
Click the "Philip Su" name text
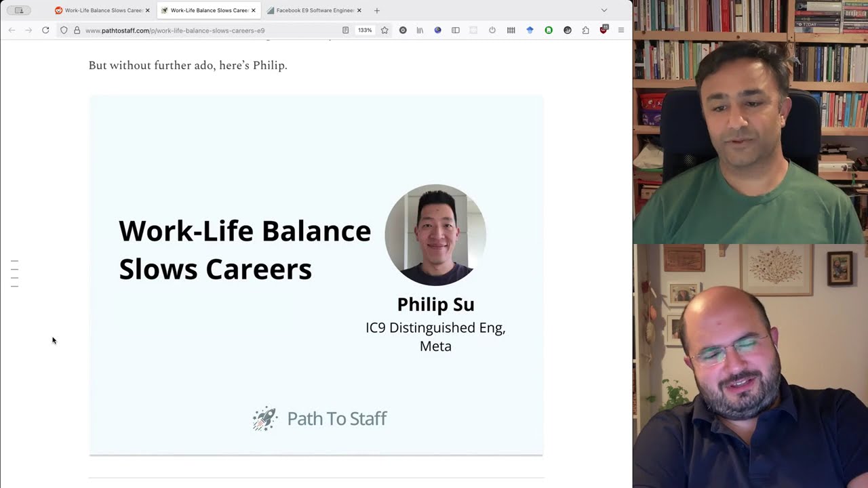coord(435,304)
